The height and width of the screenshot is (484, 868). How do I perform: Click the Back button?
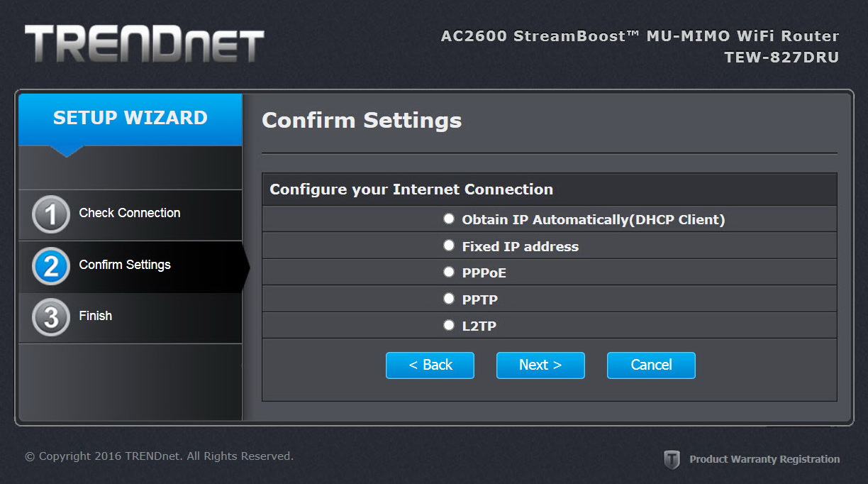click(430, 365)
